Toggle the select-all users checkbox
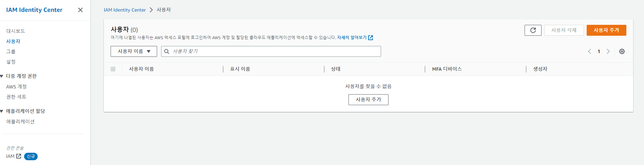 [113, 69]
